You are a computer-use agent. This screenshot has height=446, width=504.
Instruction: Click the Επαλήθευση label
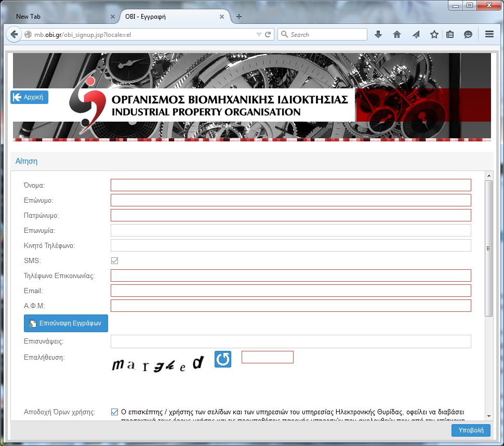[44, 357]
